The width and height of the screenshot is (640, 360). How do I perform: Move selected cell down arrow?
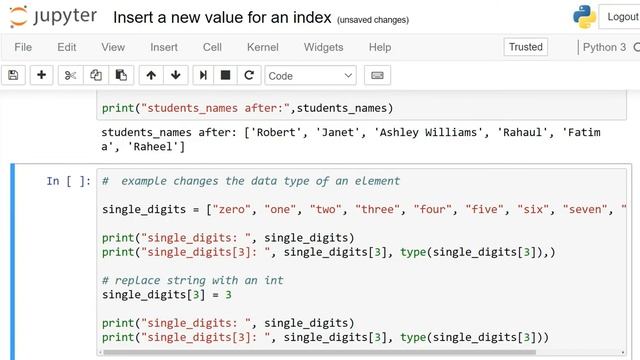[176, 75]
